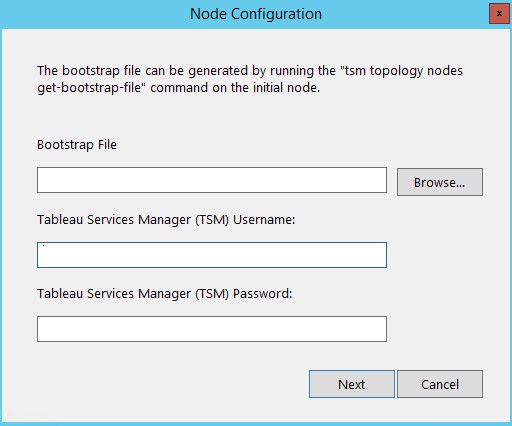Abort node setup using Cancel
The image size is (512, 426).
[x=440, y=384]
